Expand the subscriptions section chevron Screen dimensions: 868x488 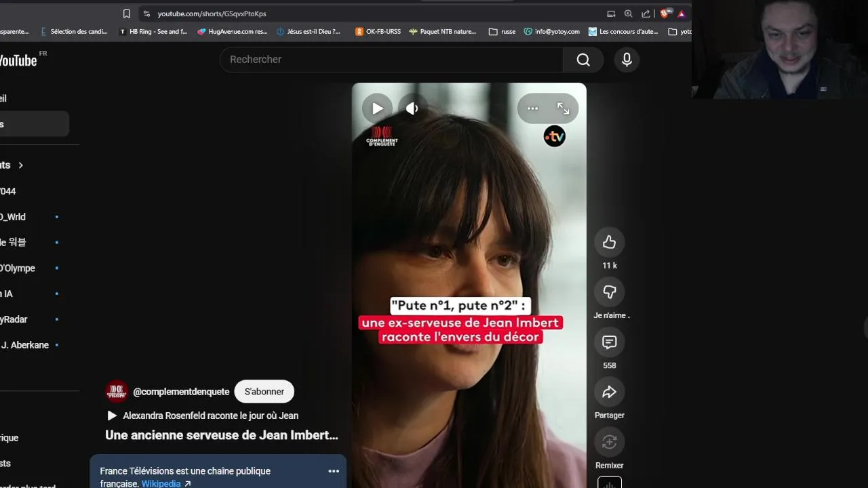click(20, 165)
